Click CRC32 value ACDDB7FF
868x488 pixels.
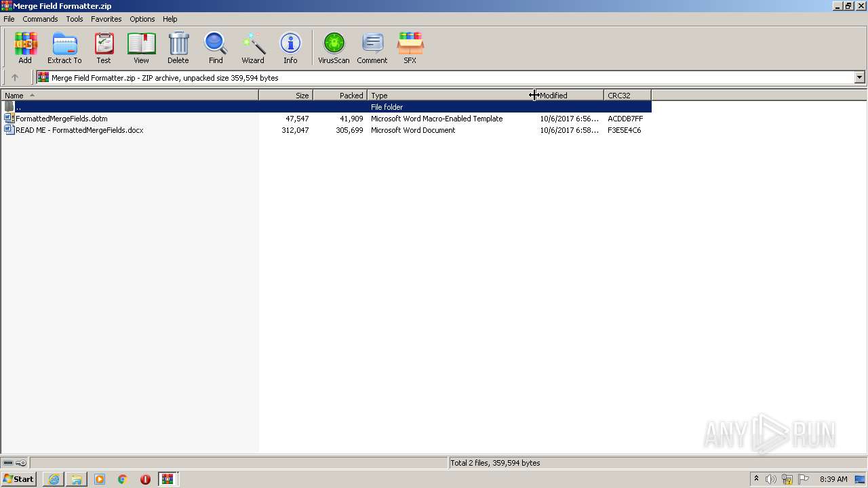tap(625, 119)
